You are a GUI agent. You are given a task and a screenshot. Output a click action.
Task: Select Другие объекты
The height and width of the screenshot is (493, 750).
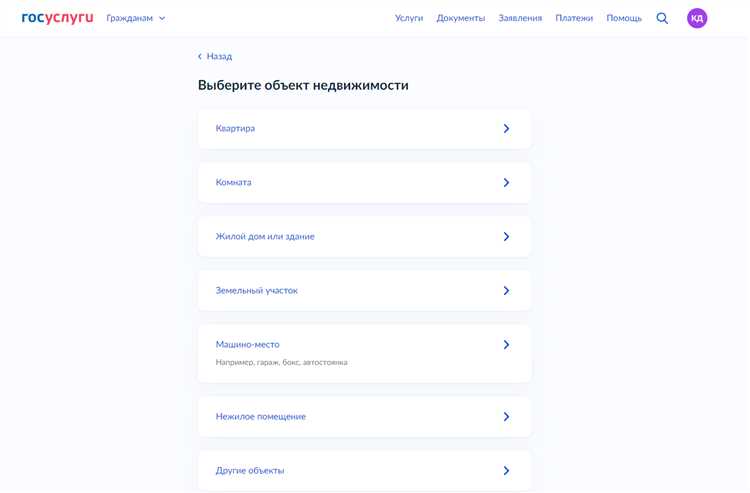point(364,471)
